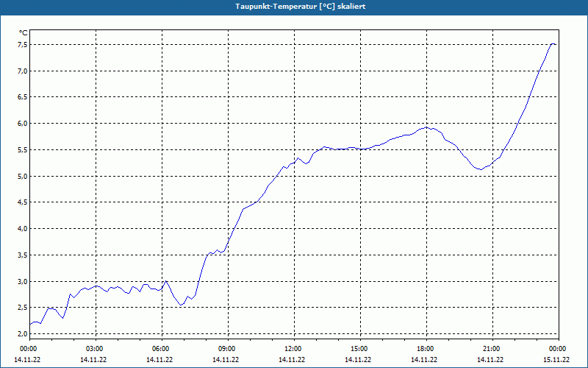588x368 pixels.
Task: Click the "14.11.22" date under "15:00"
Action: coord(357,360)
